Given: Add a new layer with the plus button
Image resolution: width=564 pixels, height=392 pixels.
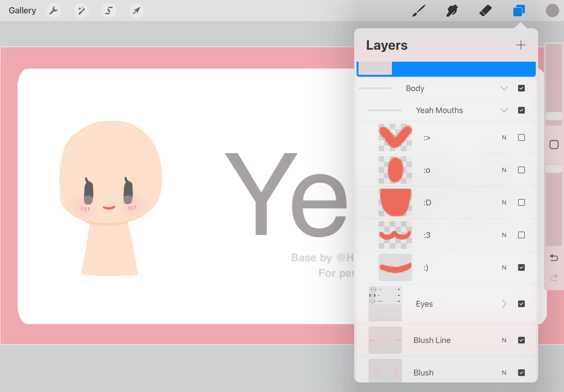Looking at the screenshot, I should click(x=521, y=45).
